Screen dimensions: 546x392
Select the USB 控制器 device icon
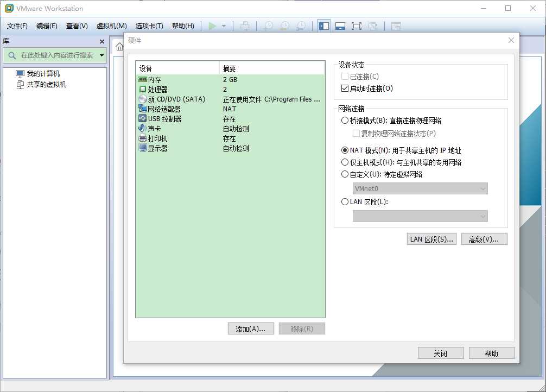pos(142,118)
